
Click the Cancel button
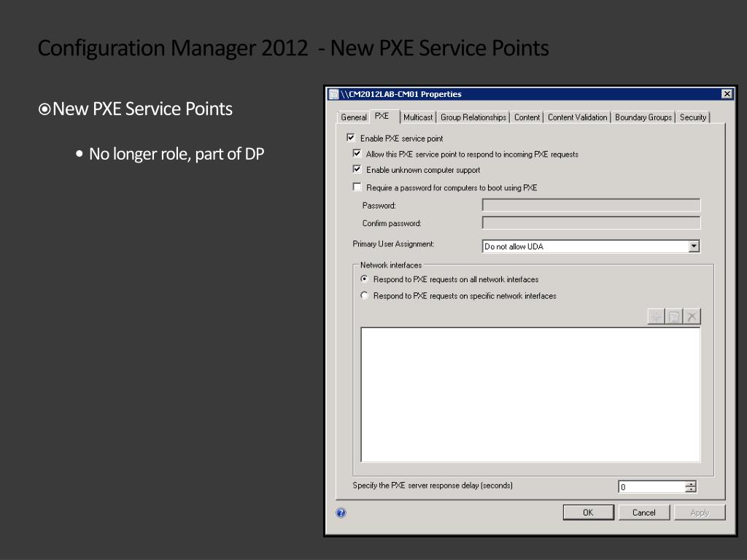644,513
